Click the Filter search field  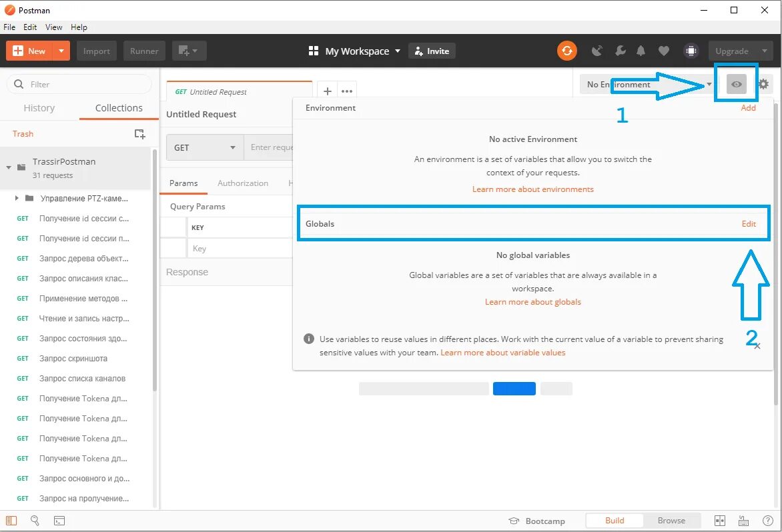tap(79, 84)
